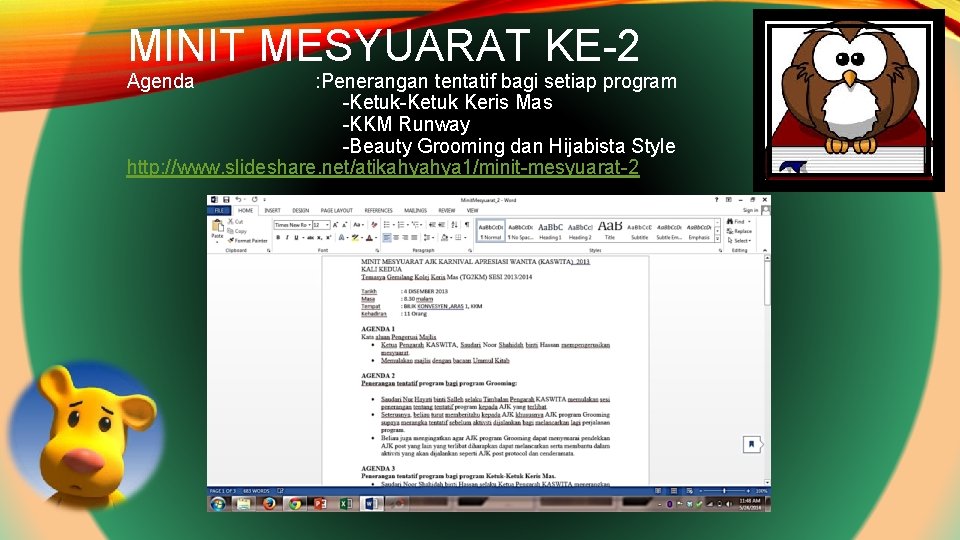Click Copy in the Clipboard group
Viewport: 960px width, 540px height.
click(236, 231)
